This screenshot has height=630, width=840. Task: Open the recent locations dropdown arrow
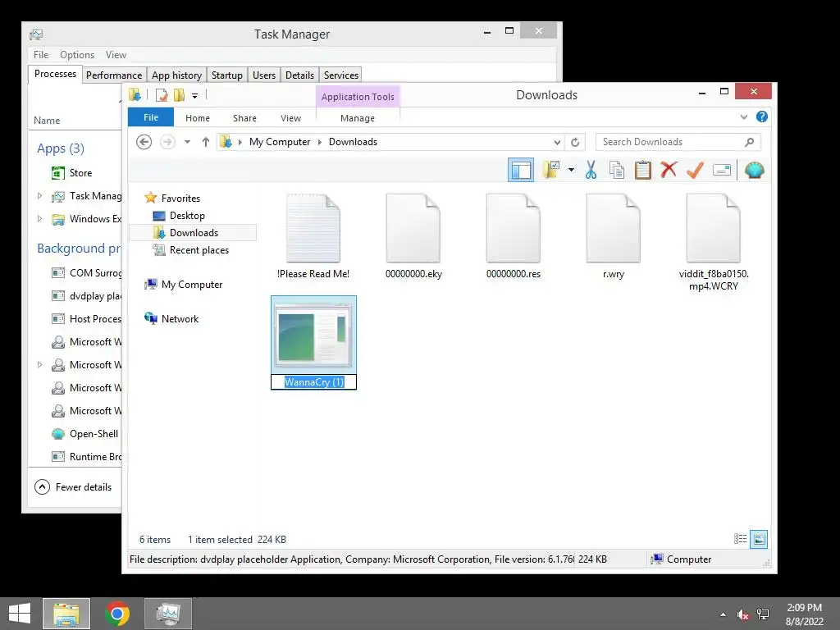click(x=187, y=142)
